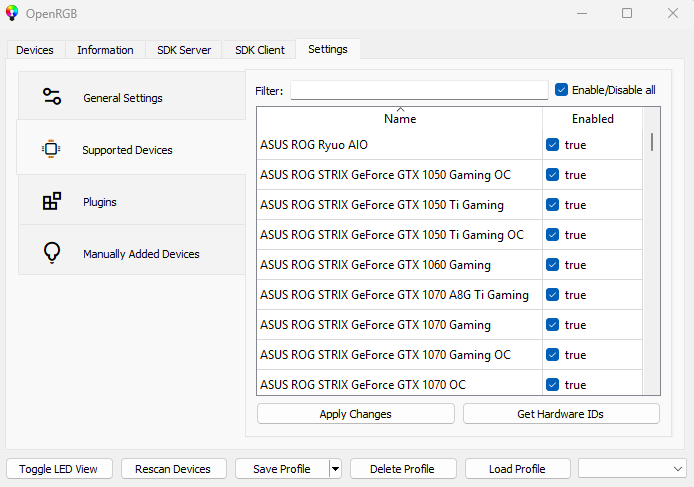Select ASUS ROG STRIX GeForce GTX 1070 OC
This screenshot has width=694, height=487.
(363, 384)
